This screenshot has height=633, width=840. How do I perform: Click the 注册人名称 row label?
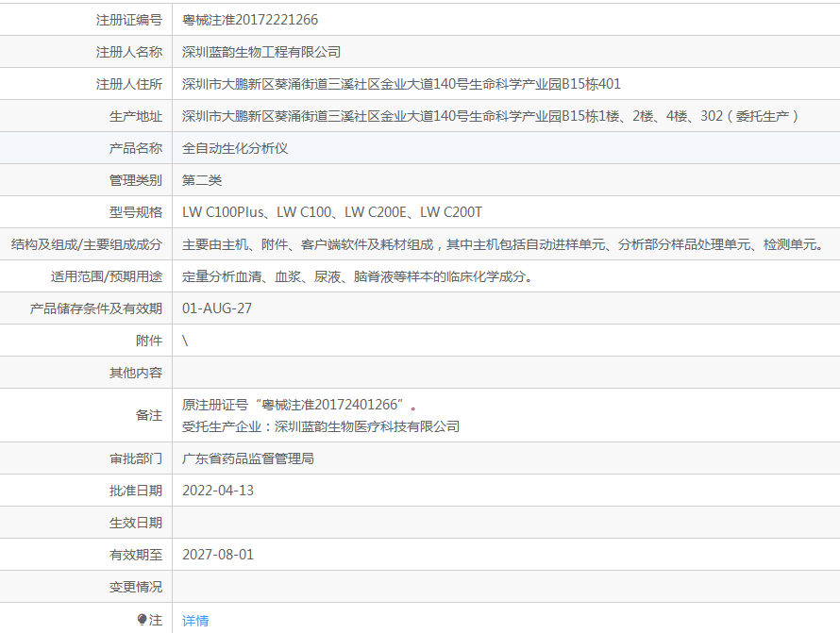129,52
